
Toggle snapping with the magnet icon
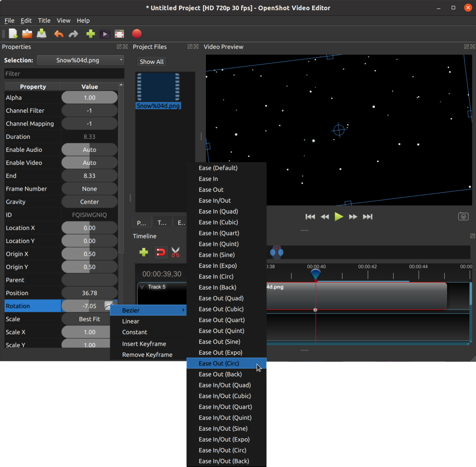point(161,252)
